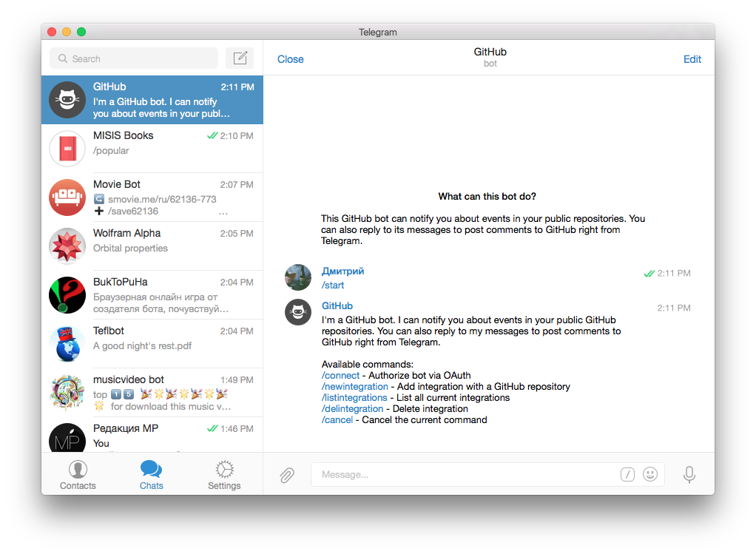Screen dimensions: 756x554
Task: Click the GitHub avatar in chat list
Action: 67,100
